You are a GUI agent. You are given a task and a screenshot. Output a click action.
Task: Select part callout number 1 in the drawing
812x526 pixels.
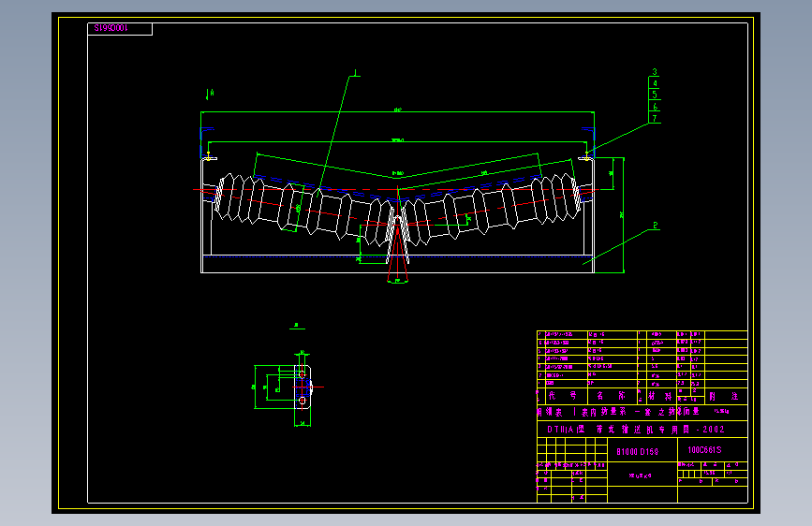(355, 72)
